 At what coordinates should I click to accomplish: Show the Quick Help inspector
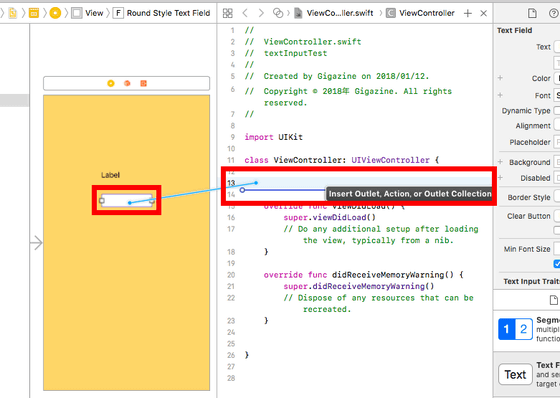click(553, 14)
